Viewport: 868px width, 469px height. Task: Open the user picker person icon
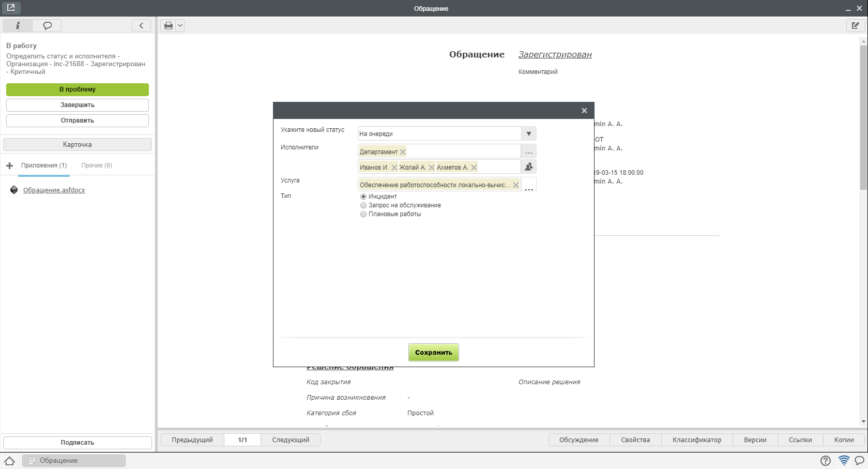pos(528,167)
